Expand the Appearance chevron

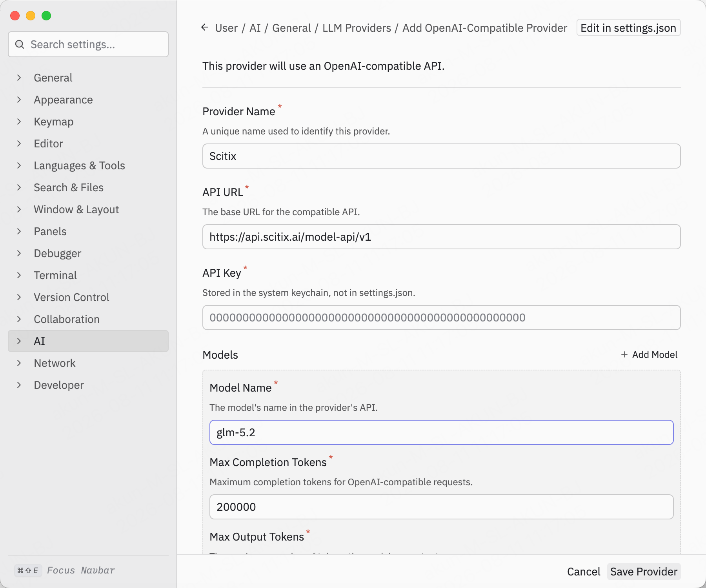[x=19, y=100]
